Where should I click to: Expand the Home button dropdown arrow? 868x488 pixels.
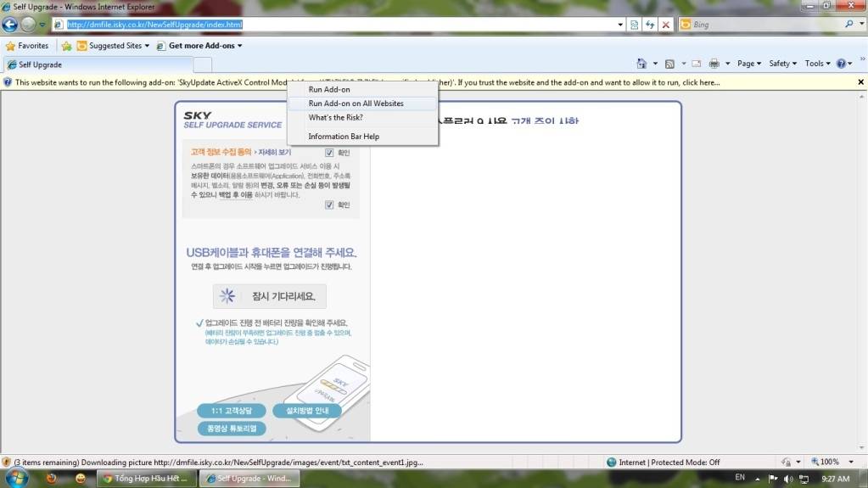(655, 64)
